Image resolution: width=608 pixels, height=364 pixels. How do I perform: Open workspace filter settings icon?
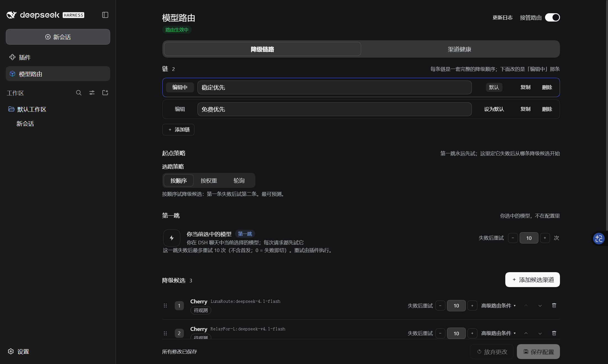[x=92, y=93]
